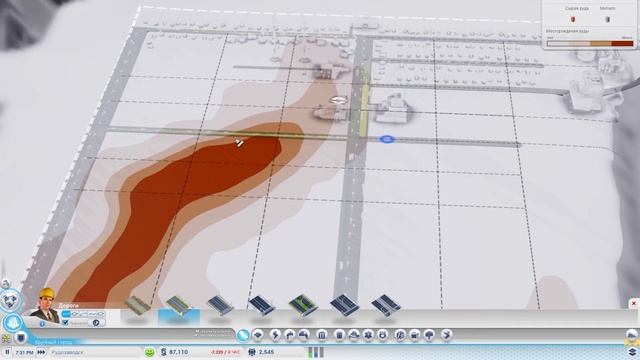Select the last road drawing mode
Image resolution: width=640 pixels, height=360 pixels.
pyautogui.click(x=100, y=314)
